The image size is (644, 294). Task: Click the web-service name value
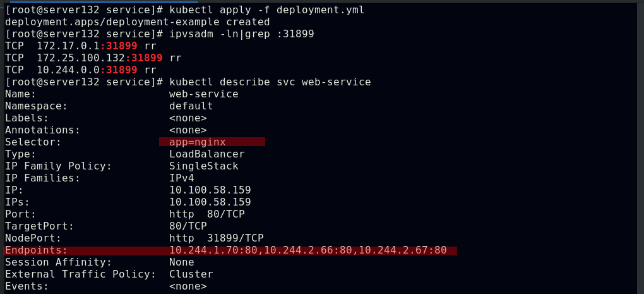point(203,94)
